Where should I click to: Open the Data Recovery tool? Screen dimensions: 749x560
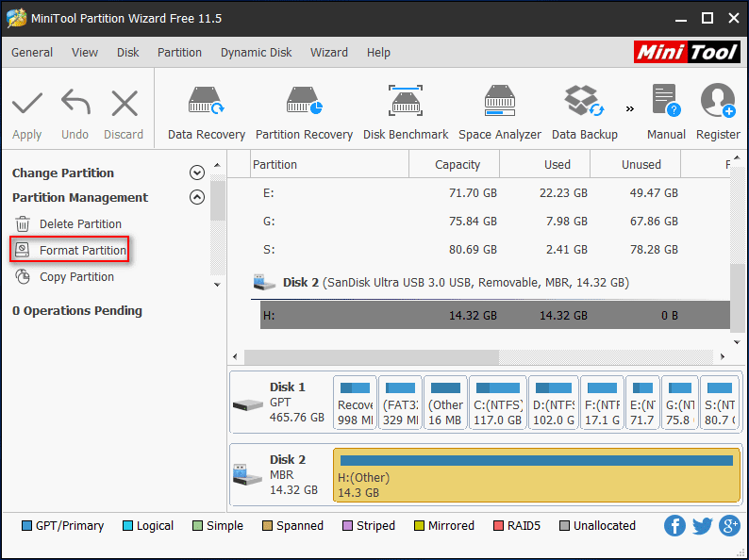click(206, 112)
